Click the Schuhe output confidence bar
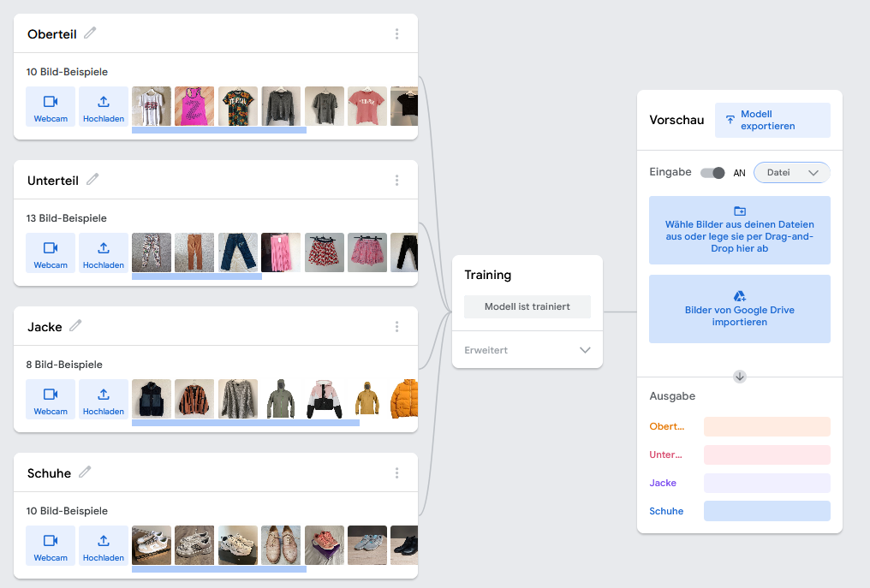The height and width of the screenshot is (588, 870). tap(766, 511)
